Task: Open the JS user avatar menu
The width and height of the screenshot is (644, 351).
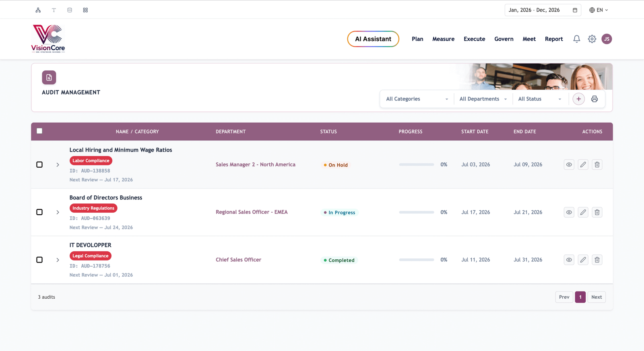Action: (x=607, y=39)
